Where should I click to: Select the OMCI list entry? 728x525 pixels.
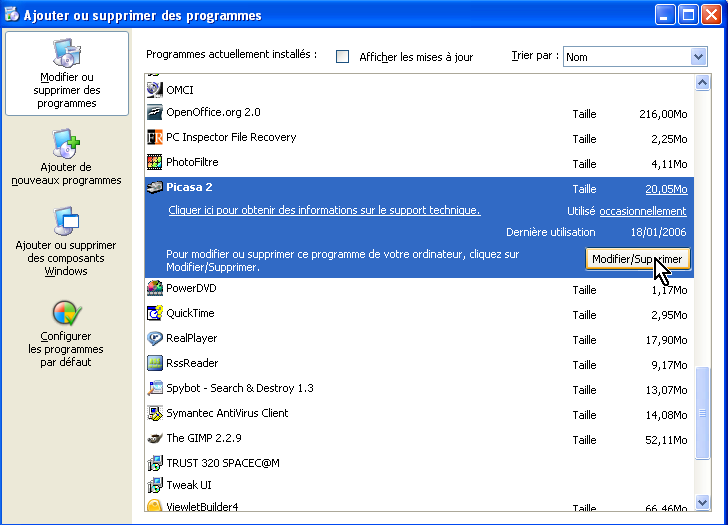pos(419,90)
